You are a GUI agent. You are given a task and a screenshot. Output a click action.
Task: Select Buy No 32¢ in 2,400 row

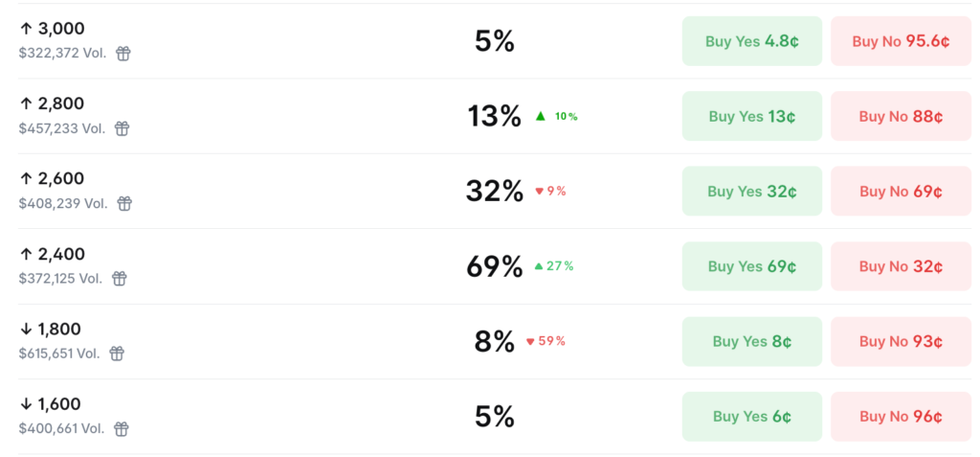(901, 266)
